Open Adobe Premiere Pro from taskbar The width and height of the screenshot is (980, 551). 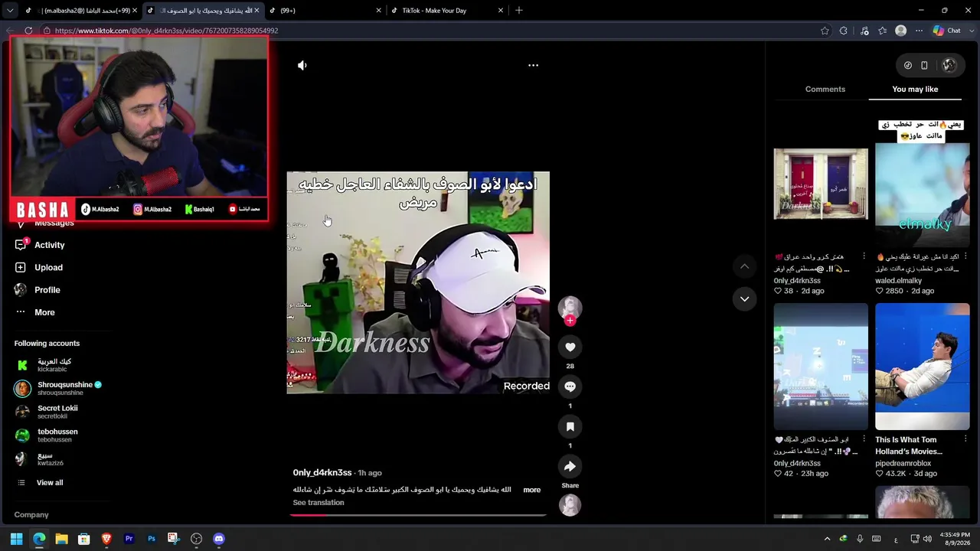[129, 539]
